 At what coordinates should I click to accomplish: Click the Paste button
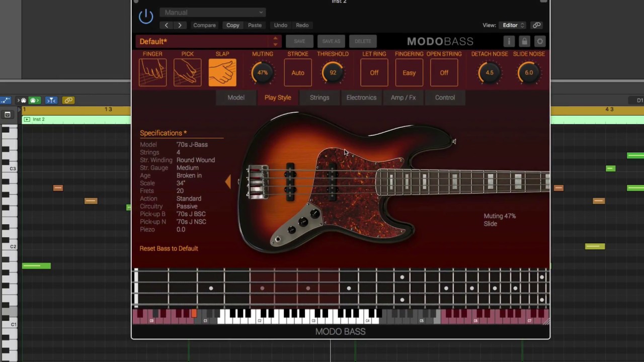click(x=255, y=25)
